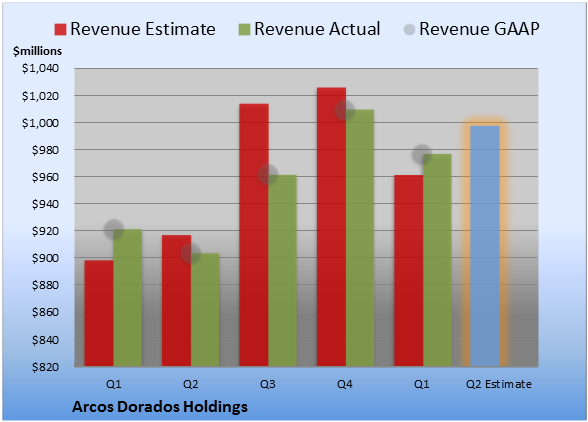Click the 'Q2' category label
Viewport: 588px width, 422px height.
point(190,384)
